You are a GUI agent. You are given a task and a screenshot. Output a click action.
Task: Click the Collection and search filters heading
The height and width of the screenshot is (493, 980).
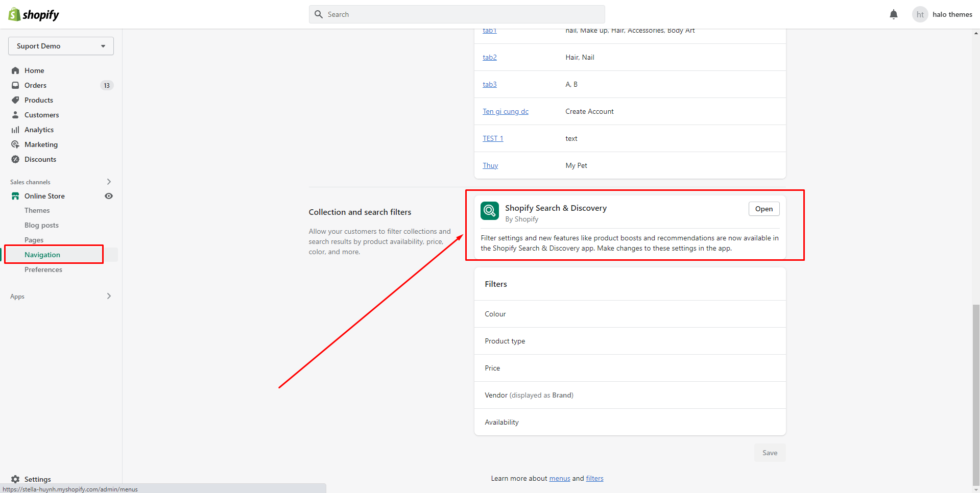click(360, 212)
